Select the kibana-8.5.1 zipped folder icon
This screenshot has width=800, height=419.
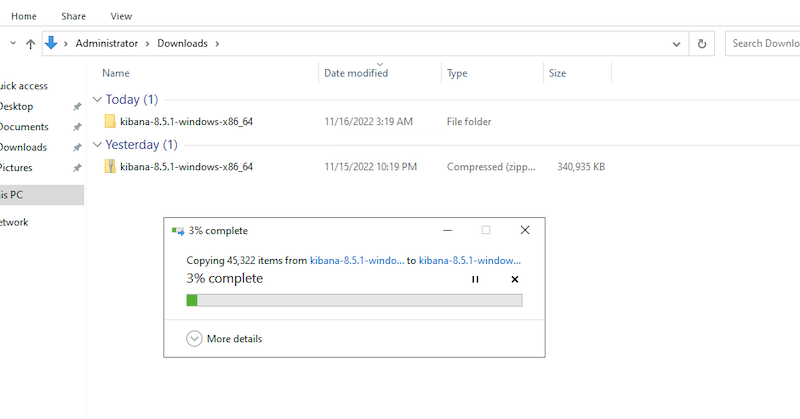[110, 166]
